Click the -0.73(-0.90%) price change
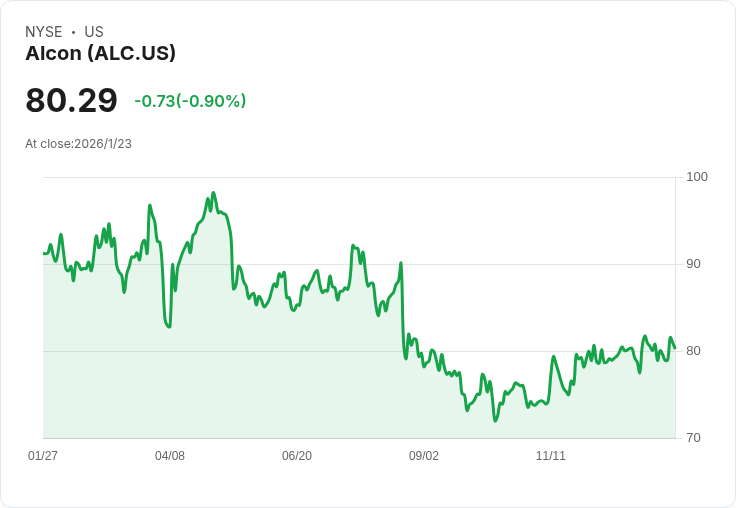The width and height of the screenshot is (736, 508). pos(190,101)
